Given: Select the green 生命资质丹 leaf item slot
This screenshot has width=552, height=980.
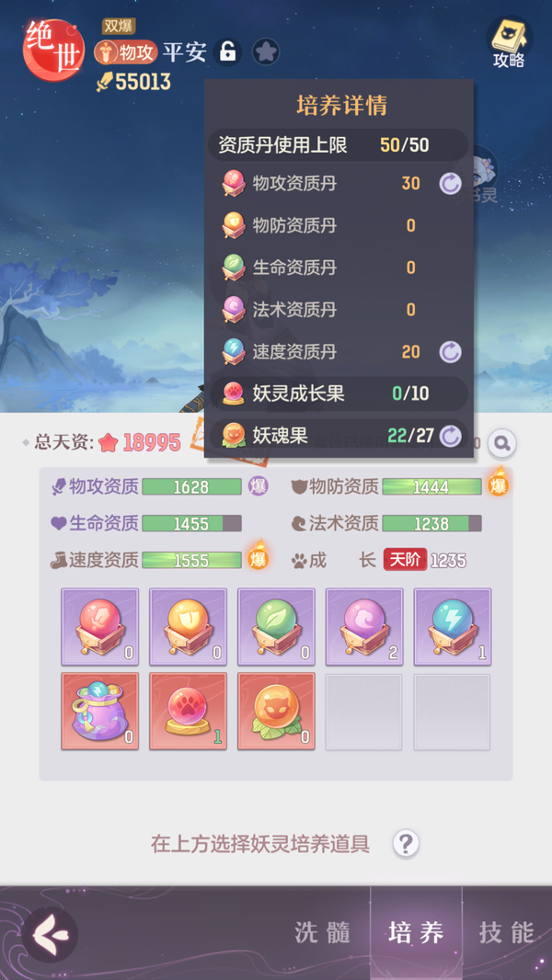Looking at the screenshot, I should [276, 626].
